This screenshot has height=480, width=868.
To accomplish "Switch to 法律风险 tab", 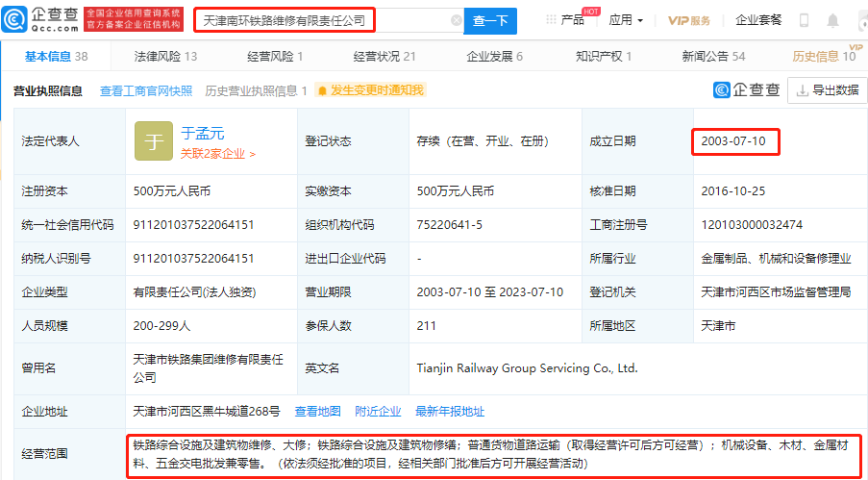I will [165, 56].
